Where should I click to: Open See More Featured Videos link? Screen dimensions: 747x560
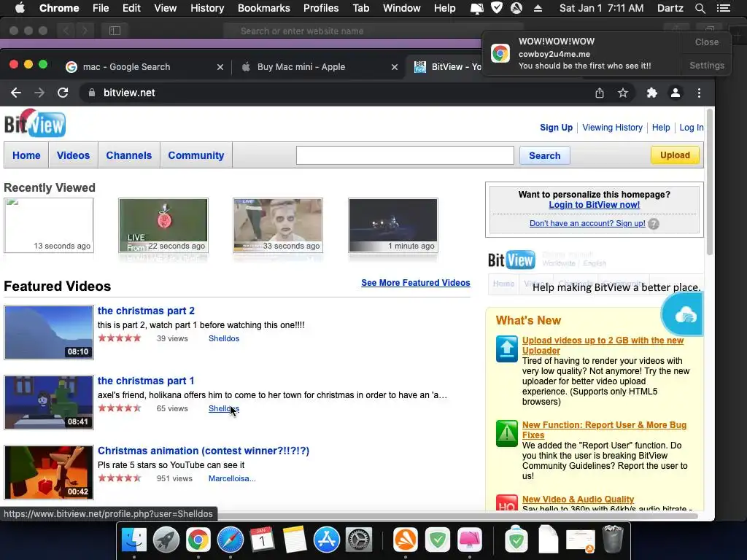[x=415, y=283]
